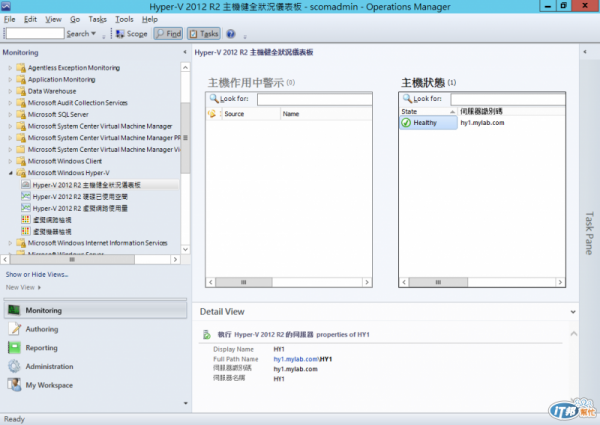
Task: Sort alerts by Name column
Action: tap(326, 114)
